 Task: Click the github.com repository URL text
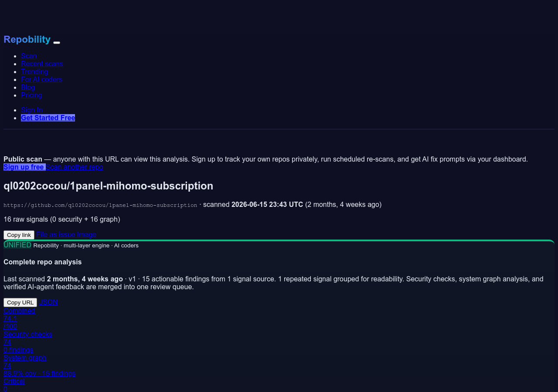[100, 205]
